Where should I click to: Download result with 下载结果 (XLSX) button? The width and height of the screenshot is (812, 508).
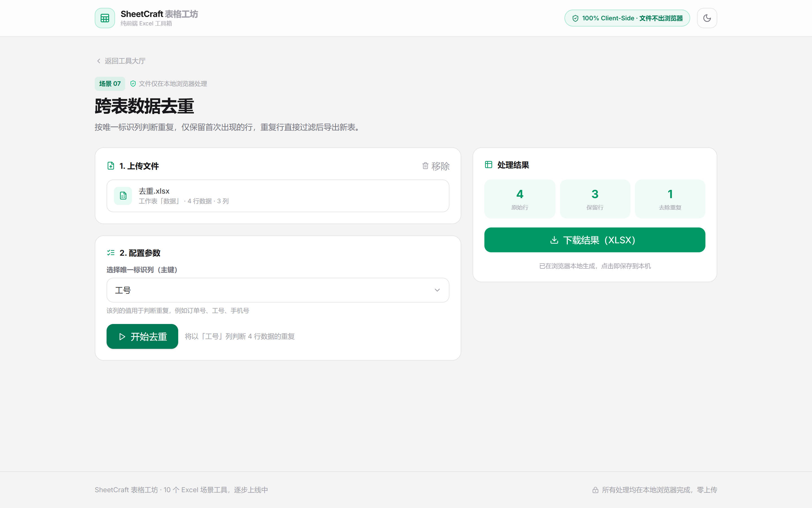595,240
